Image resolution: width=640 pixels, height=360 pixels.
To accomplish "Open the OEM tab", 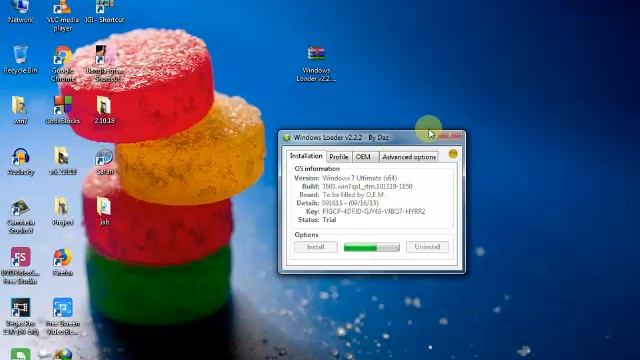I will click(x=364, y=157).
